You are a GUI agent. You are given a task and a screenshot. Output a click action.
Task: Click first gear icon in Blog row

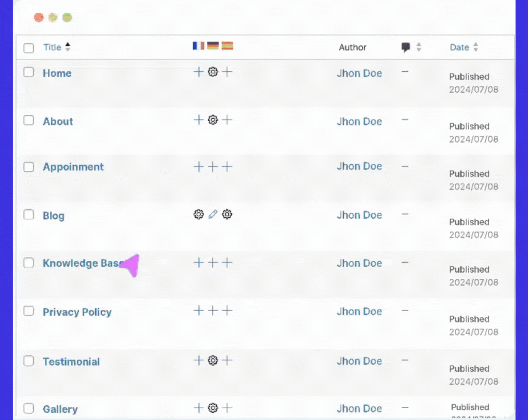click(198, 214)
